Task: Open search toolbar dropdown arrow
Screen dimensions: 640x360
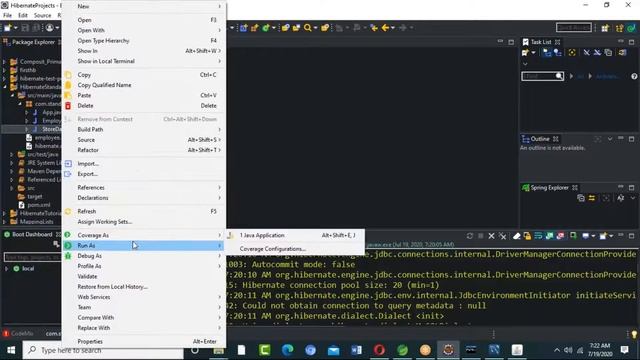Action: tap(315, 28)
